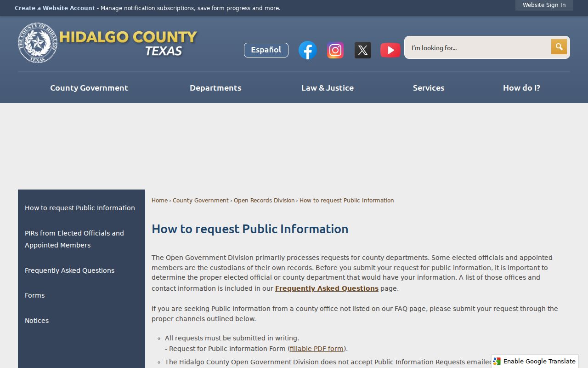Screen dimensions: 588x368
Task: Click the Google Translate icon
Action: point(497,362)
